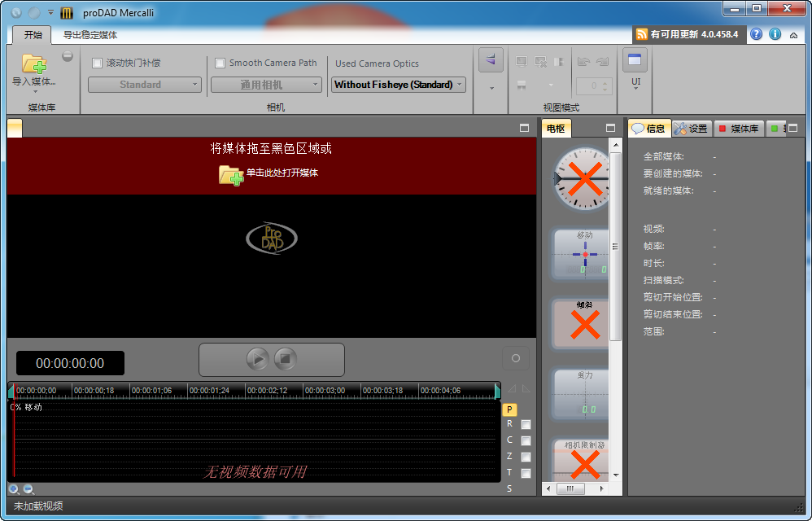The width and height of the screenshot is (812, 521).
Task: Switch to the 开始 ribbon tab
Action: [x=33, y=35]
